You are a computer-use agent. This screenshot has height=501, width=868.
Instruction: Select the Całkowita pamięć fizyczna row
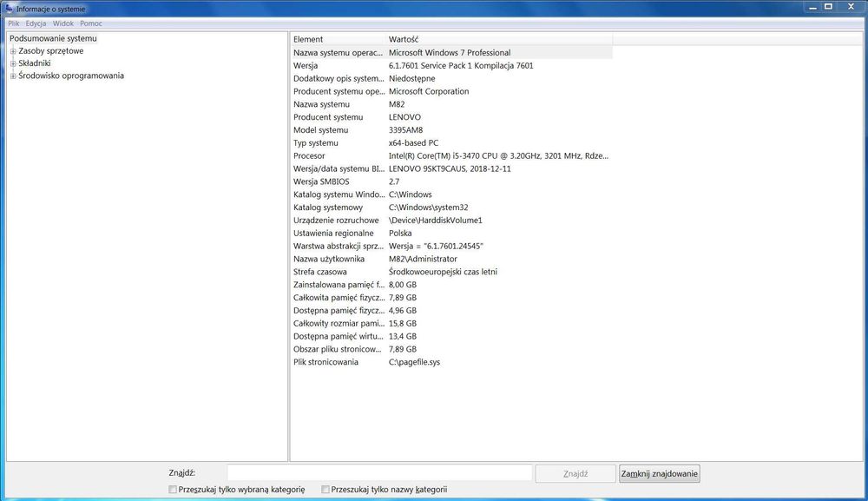point(451,298)
